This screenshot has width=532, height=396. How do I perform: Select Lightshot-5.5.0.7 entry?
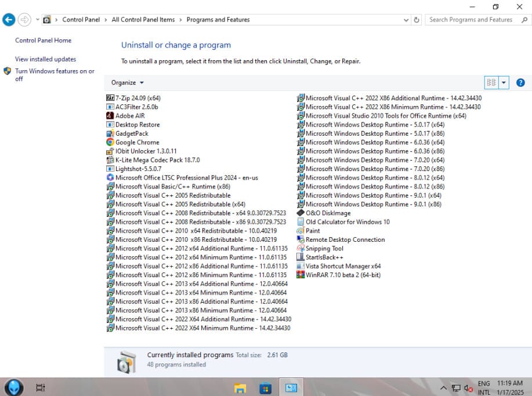tap(134, 169)
